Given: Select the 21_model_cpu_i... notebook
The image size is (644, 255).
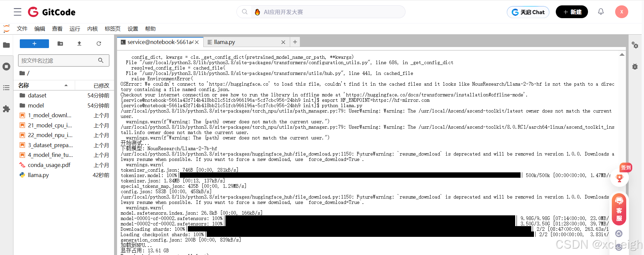Looking at the screenshot, I should [x=64, y=125].
